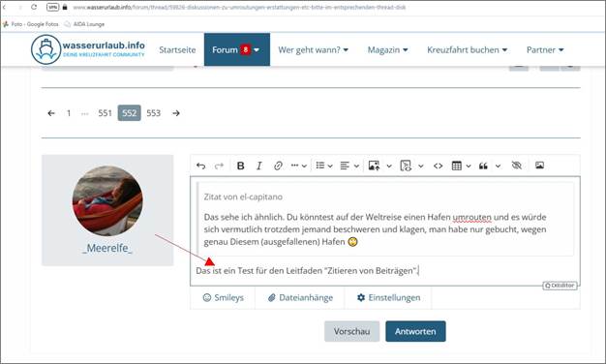
Task: Switch to the Dateianhänge tab
Action: pos(300,297)
